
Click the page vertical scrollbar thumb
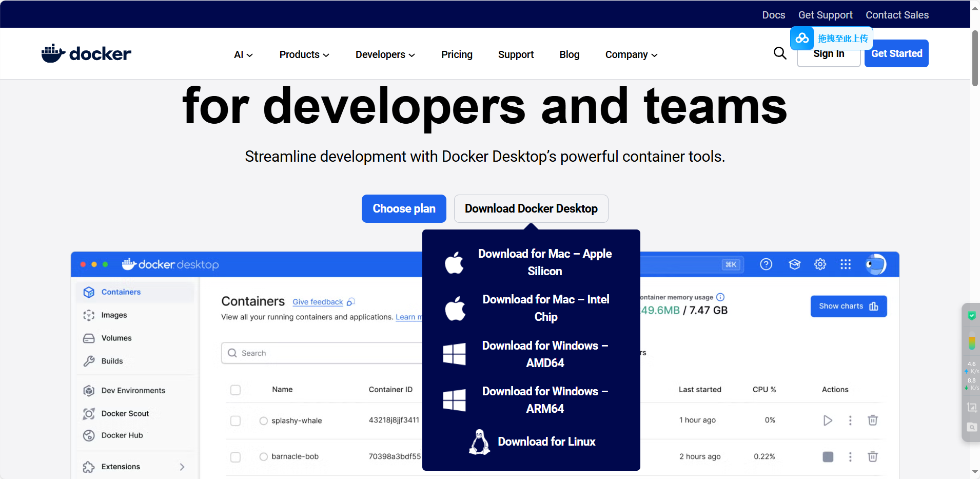(x=975, y=58)
